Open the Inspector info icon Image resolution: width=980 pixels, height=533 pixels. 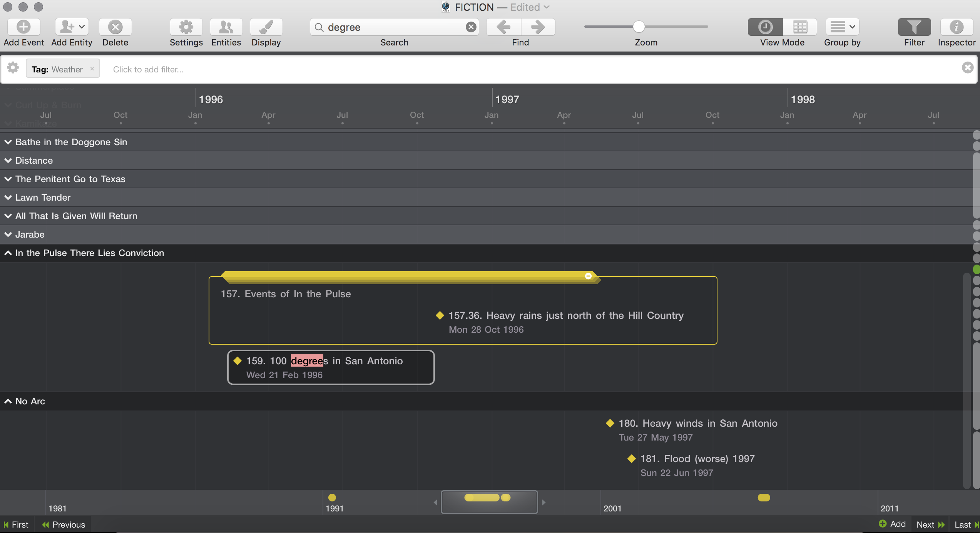tap(956, 27)
